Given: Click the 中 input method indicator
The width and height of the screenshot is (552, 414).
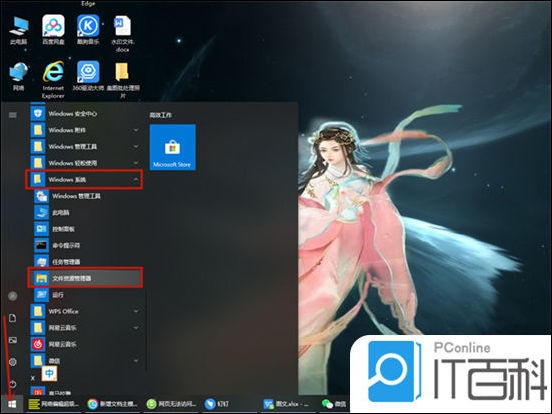Looking at the screenshot, I should coord(49,374).
